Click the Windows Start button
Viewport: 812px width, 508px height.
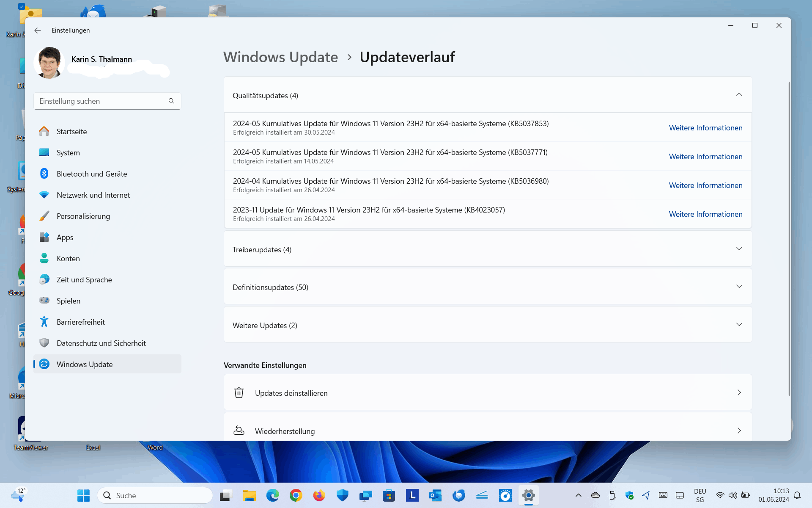pos(83,495)
